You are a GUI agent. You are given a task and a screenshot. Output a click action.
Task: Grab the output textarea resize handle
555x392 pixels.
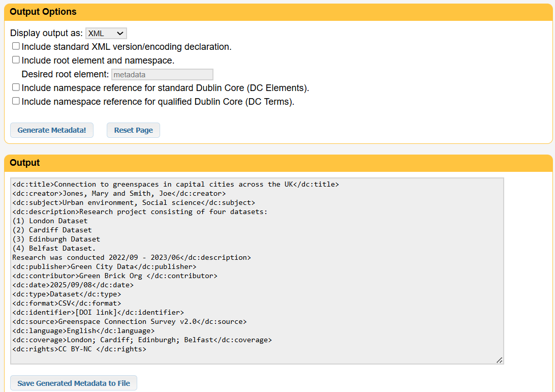click(499, 360)
